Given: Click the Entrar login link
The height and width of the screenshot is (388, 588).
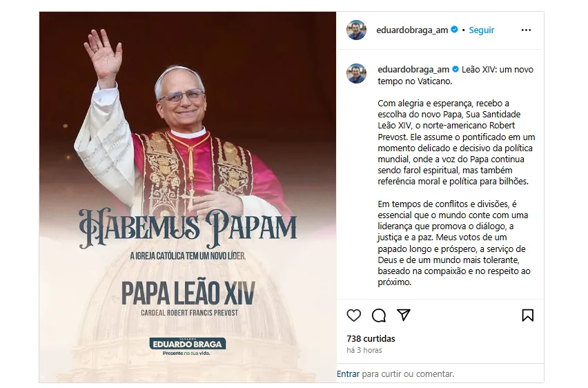Looking at the screenshot, I should point(348,374).
